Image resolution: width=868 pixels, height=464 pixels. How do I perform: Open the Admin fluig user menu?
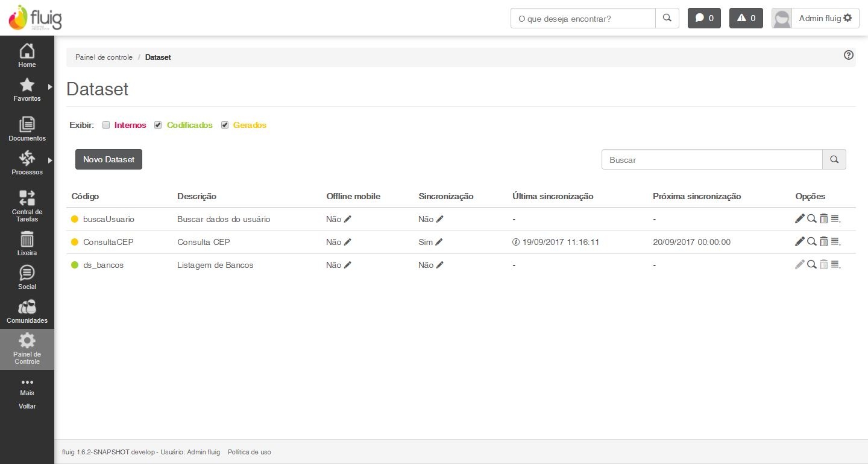(x=825, y=18)
